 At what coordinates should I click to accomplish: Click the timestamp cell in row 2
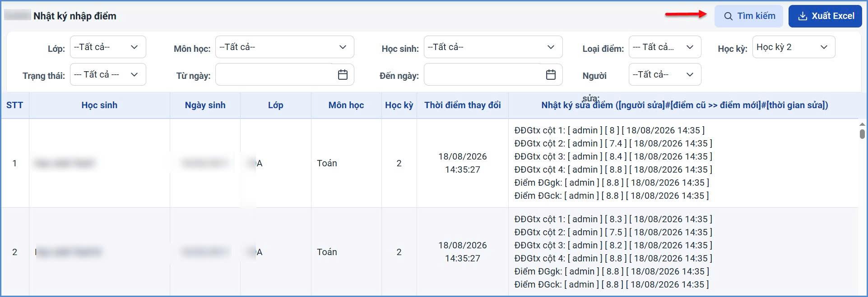pyautogui.click(x=463, y=252)
